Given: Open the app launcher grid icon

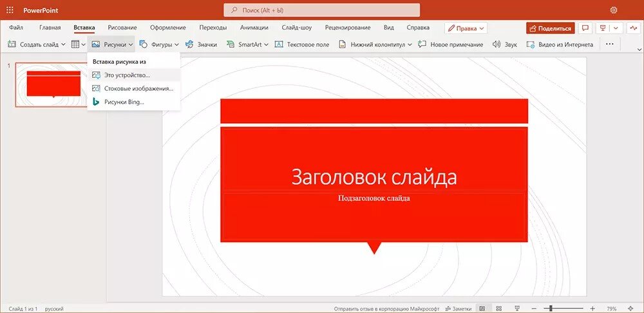Looking at the screenshot, I should point(10,10).
